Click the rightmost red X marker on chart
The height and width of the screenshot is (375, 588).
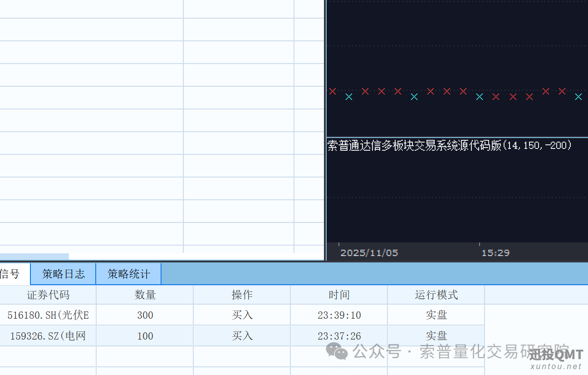click(562, 91)
